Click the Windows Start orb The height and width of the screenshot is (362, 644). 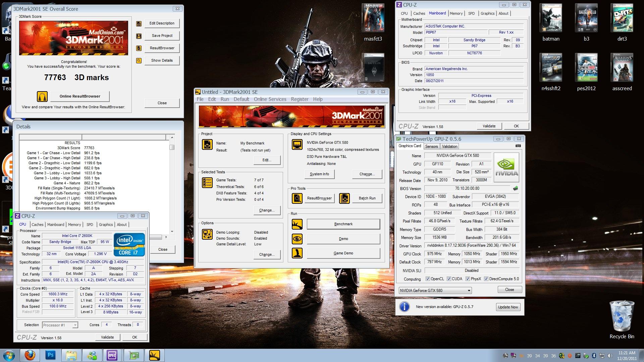(x=9, y=355)
